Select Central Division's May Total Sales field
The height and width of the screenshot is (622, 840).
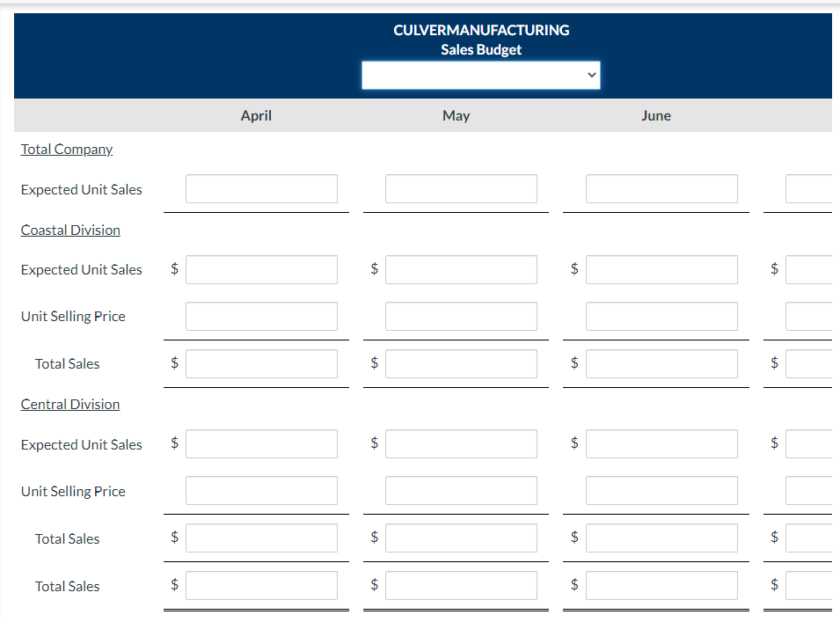point(461,538)
